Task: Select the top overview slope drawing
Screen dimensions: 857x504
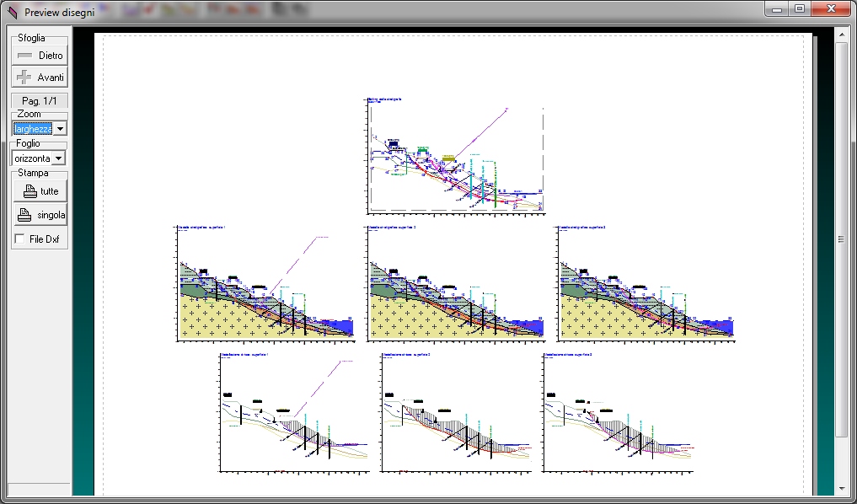Action: (455, 156)
